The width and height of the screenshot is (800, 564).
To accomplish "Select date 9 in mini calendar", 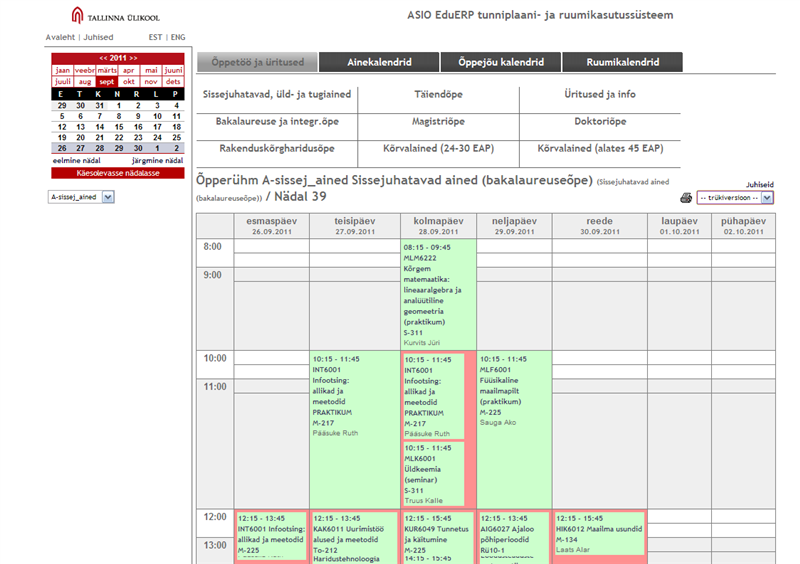I will point(138,116).
